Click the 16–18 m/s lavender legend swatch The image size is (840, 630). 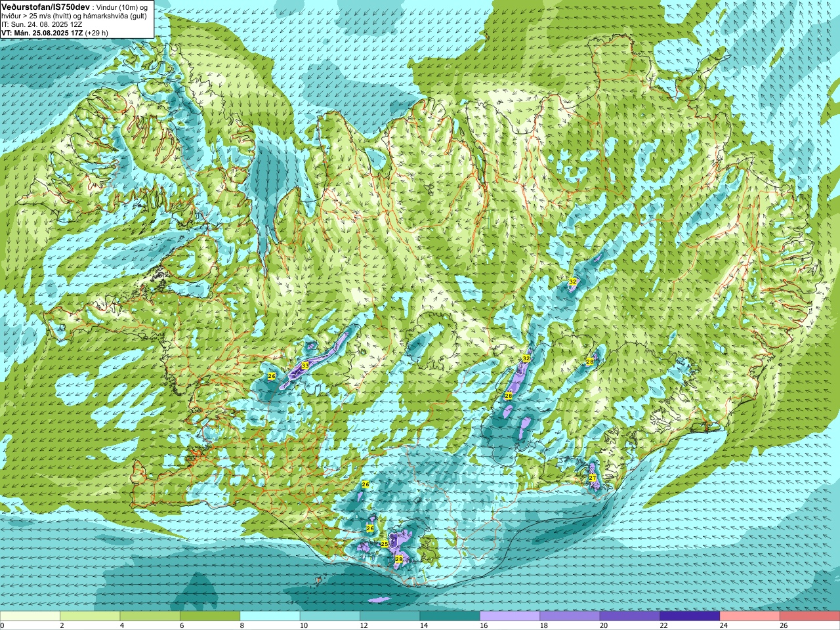[510, 616]
